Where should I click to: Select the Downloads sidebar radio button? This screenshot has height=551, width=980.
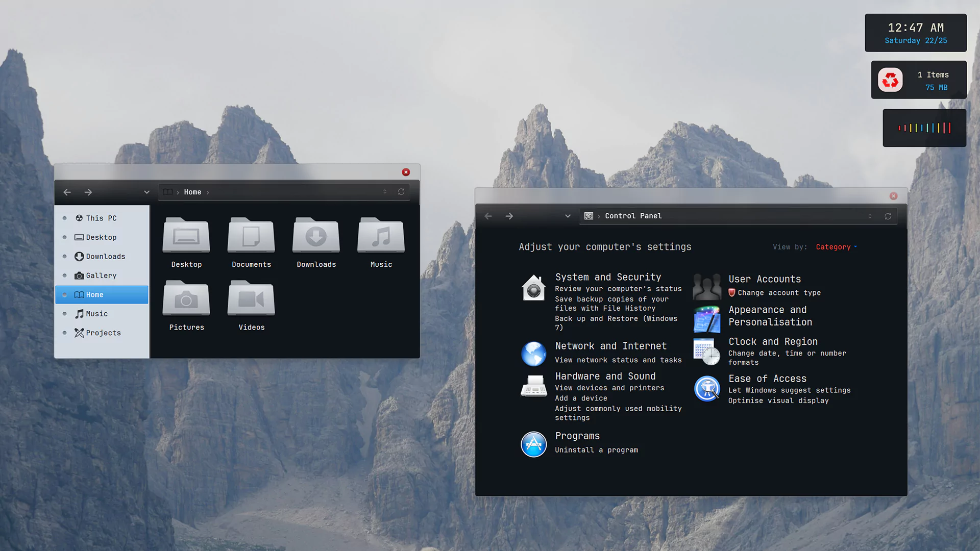pyautogui.click(x=65, y=256)
